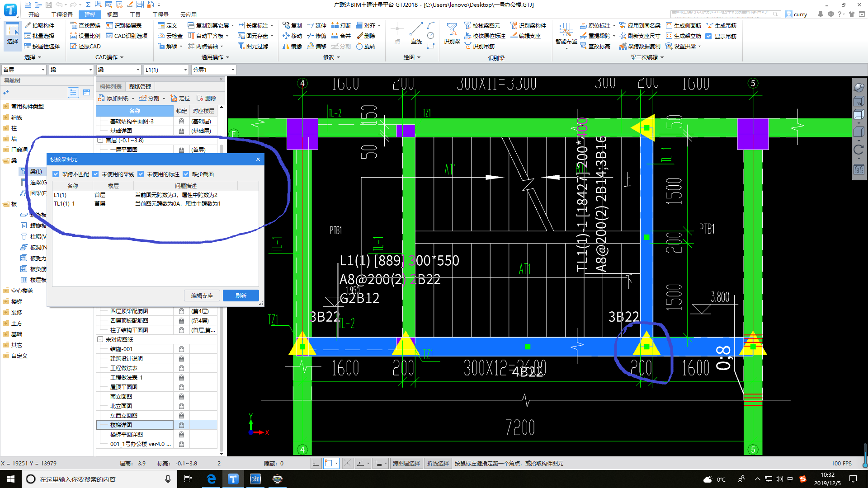Select the 移动 move tool
The width and height of the screenshot is (868, 488).
point(292,36)
